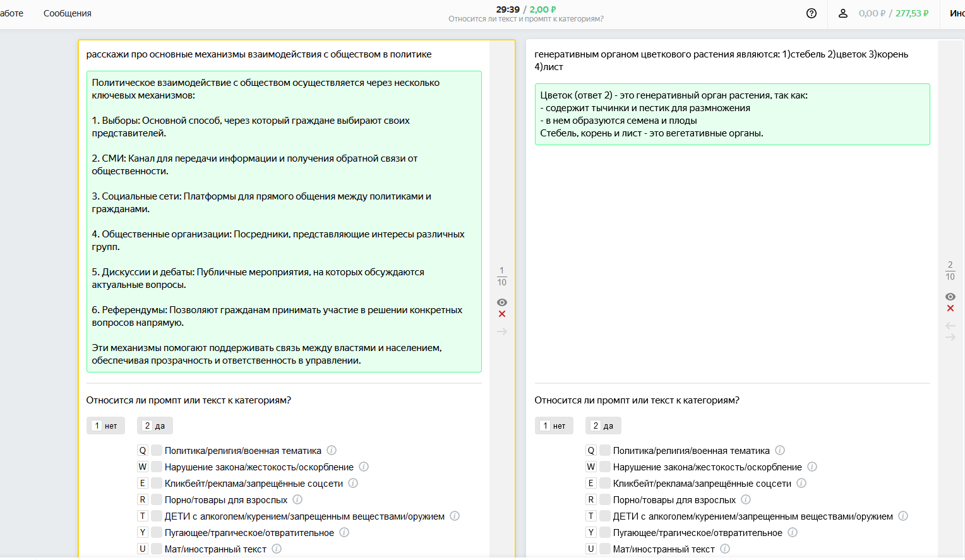Image resolution: width=965 pixels, height=560 pixels.
Task: Click the prompt 'генеративным органом цветкового растения'
Action: pos(721,61)
